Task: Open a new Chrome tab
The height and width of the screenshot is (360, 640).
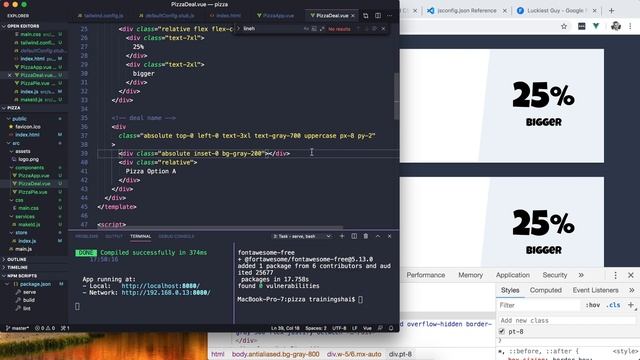Action: click(x=611, y=11)
